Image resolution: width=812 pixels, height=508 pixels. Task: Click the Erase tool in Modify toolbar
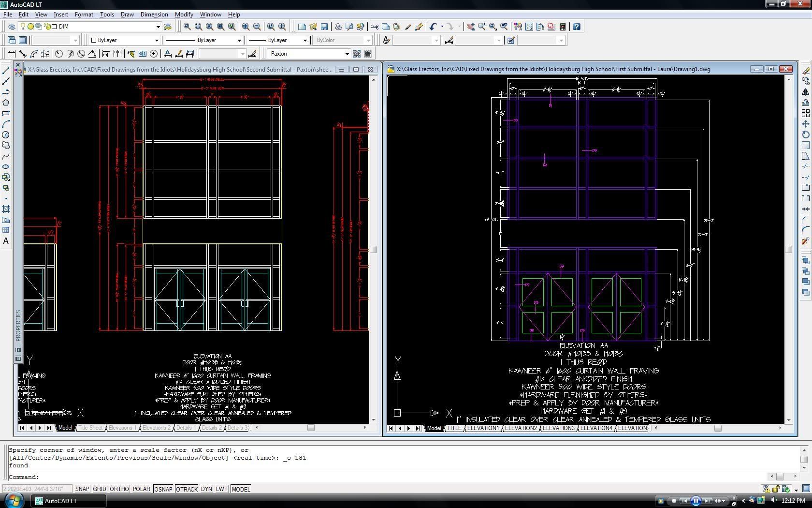806,71
